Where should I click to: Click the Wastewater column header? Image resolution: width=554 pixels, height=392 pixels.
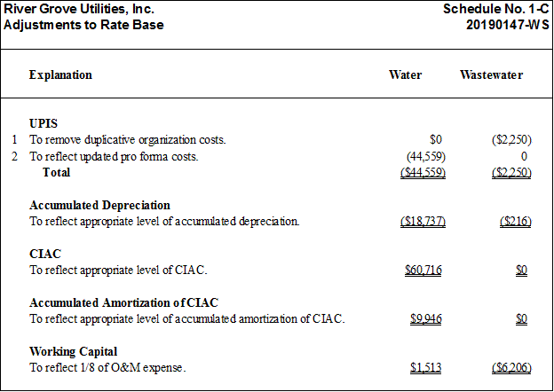pyautogui.click(x=491, y=74)
